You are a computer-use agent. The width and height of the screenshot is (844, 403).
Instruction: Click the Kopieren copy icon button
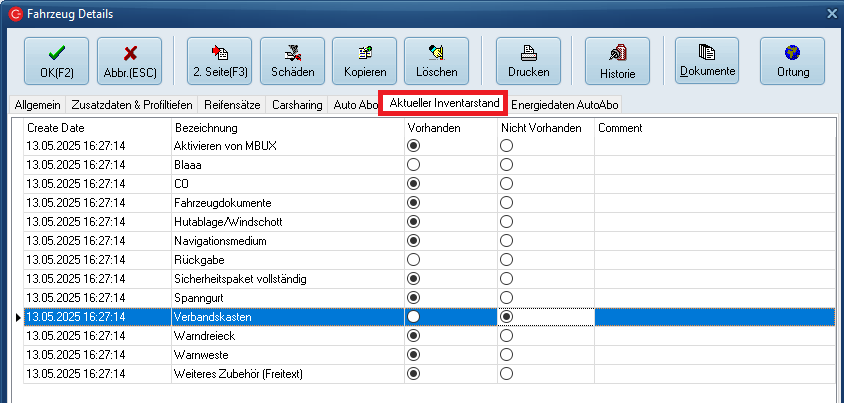click(364, 60)
